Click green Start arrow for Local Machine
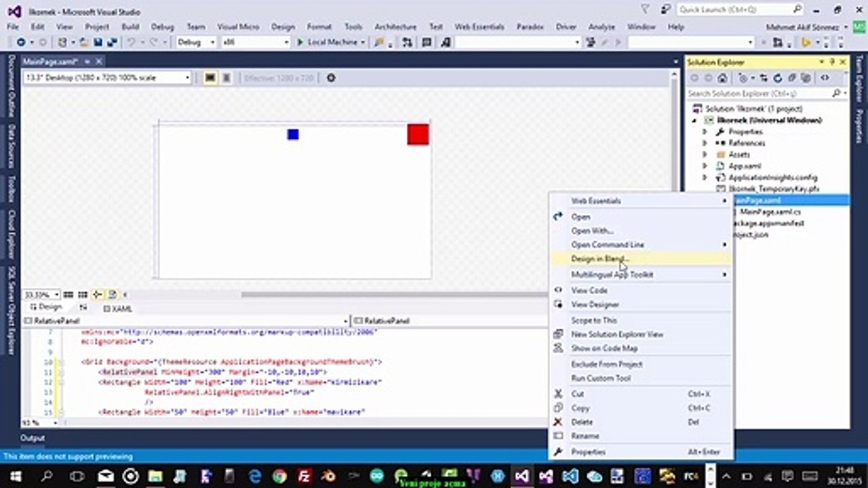The width and height of the screenshot is (868, 488). point(300,42)
